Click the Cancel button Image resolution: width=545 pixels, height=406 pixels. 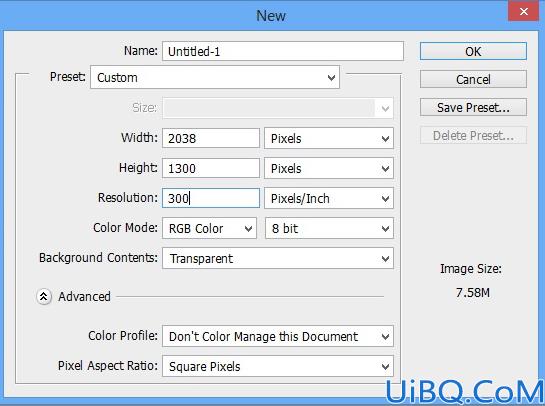click(x=473, y=80)
